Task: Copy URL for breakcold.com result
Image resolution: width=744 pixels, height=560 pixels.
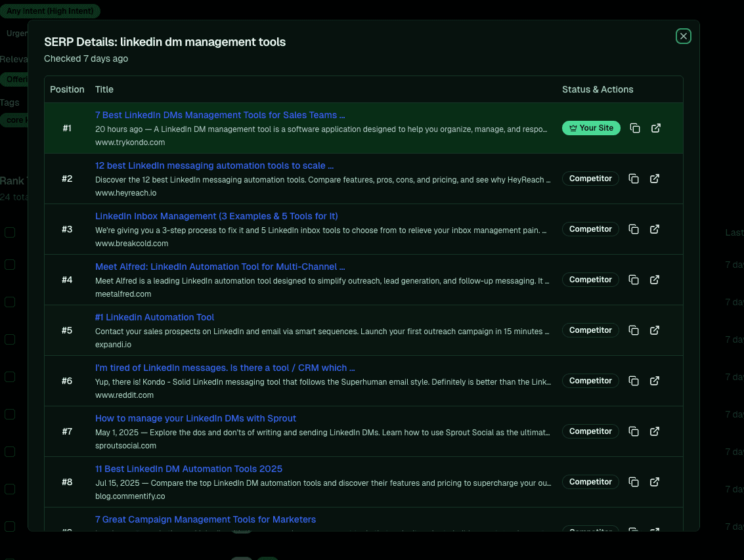Action: (634, 229)
